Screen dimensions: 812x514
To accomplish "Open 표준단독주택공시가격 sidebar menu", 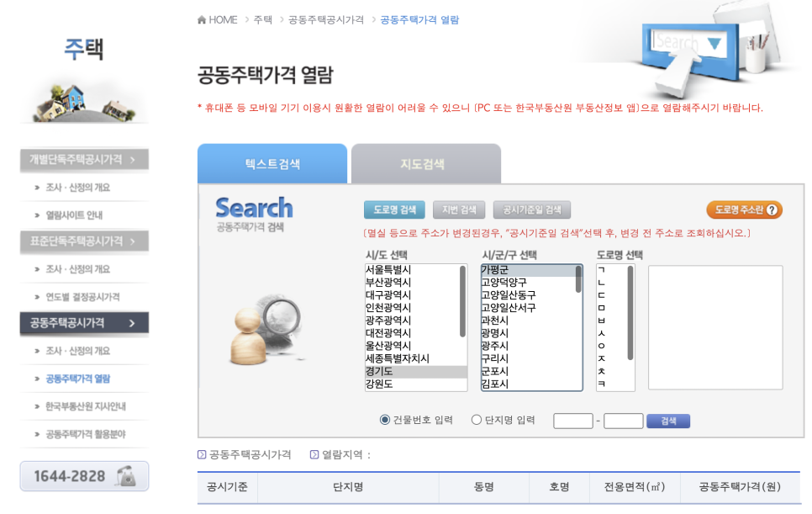I will 84,241.
